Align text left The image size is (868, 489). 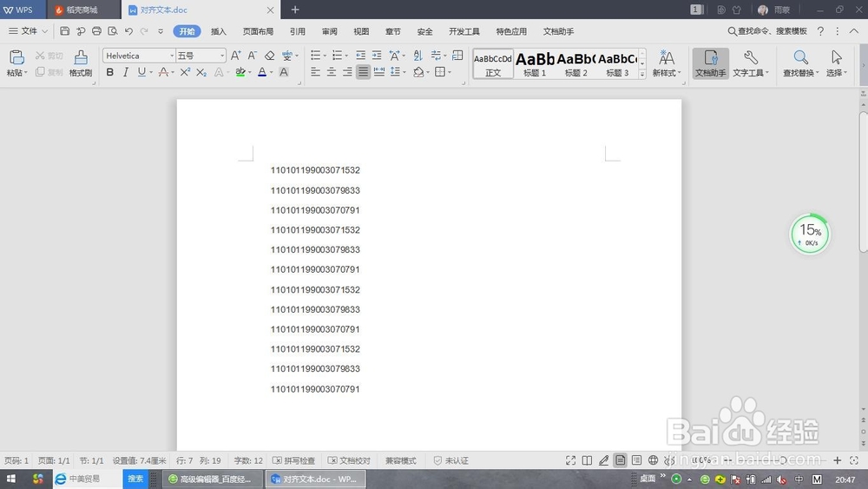[316, 72]
